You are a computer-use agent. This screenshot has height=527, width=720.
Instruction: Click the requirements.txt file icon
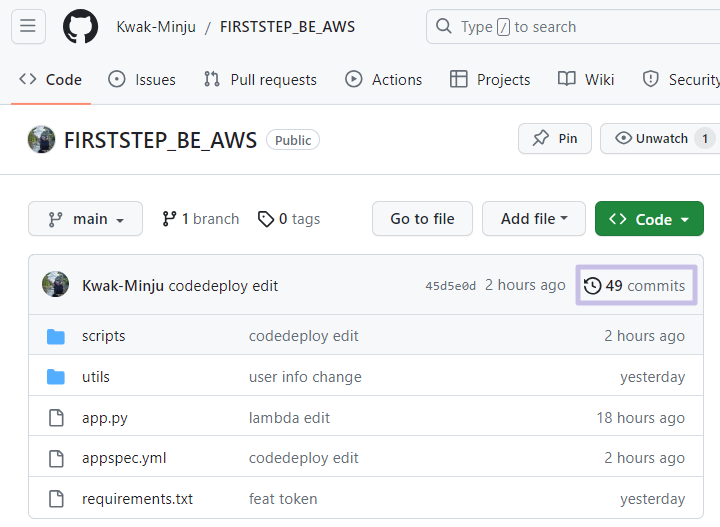(56, 499)
